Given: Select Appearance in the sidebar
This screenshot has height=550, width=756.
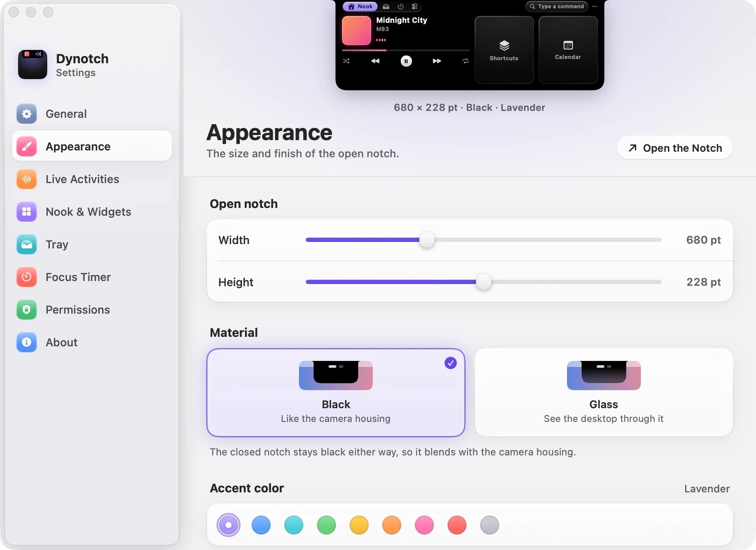Looking at the screenshot, I should 92,146.
